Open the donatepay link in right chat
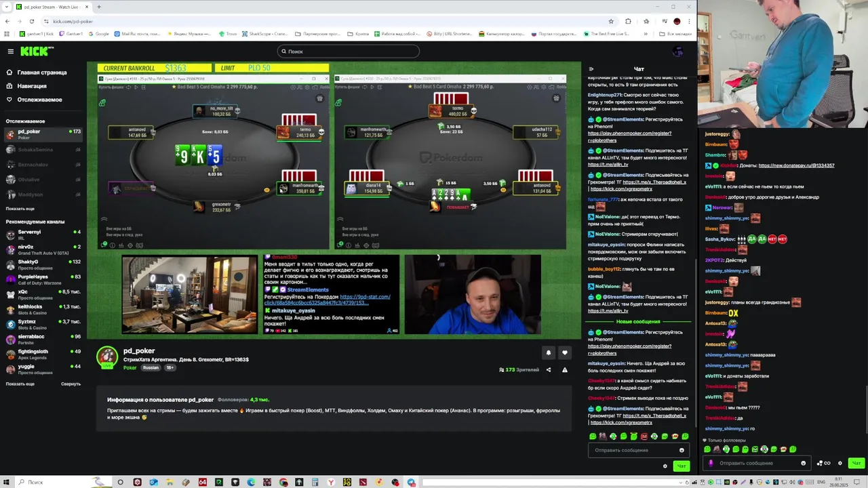 pyautogui.click(x=796, y=165)
